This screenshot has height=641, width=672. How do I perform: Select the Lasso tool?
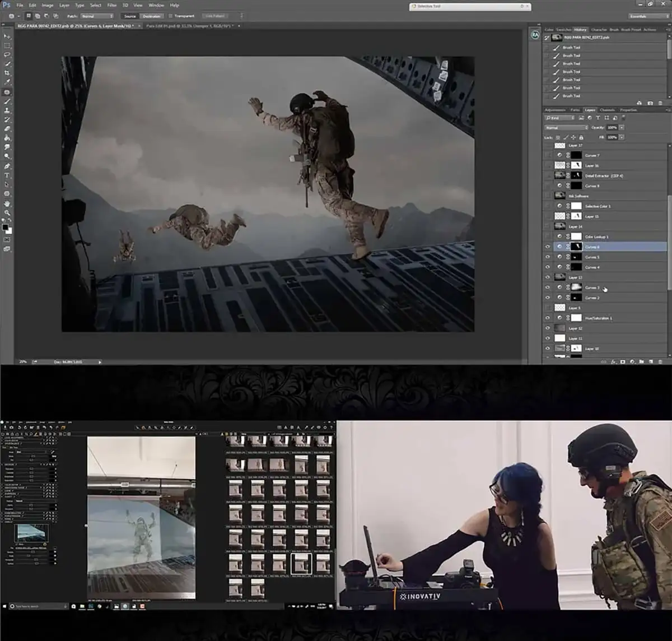pos(7,55)
